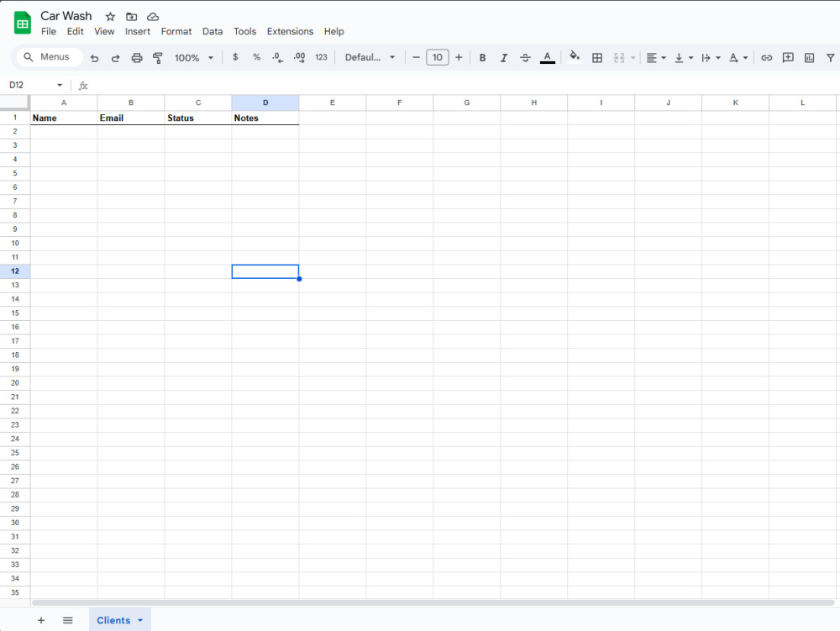Increase decimal places

(300, 57)
